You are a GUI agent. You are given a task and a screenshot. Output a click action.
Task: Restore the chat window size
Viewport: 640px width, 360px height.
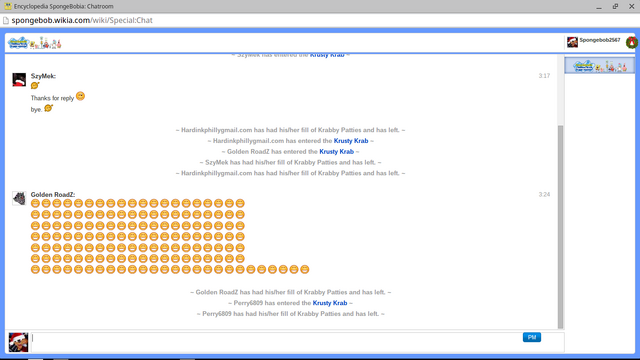click(x=615, y=6)
